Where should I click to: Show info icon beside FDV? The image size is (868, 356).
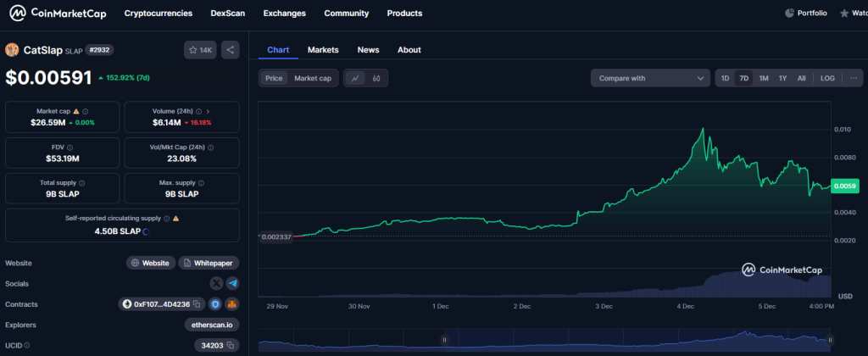click(x=70, y=147)
